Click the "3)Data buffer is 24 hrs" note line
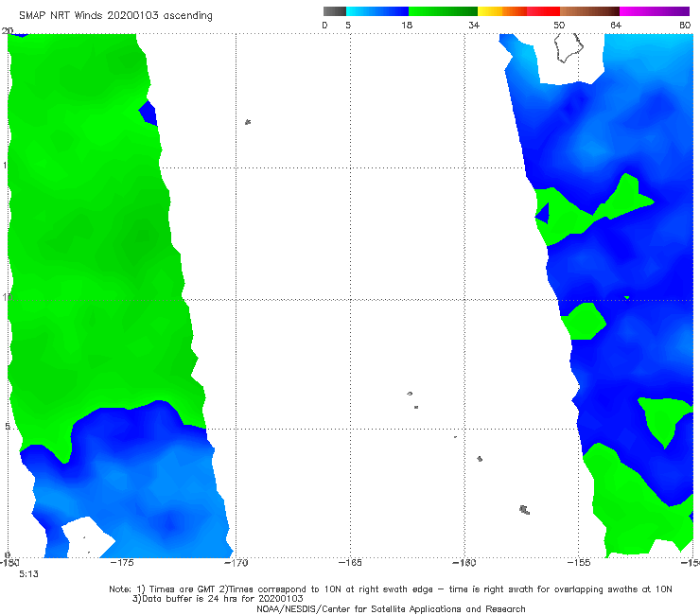 click(218, 599)
